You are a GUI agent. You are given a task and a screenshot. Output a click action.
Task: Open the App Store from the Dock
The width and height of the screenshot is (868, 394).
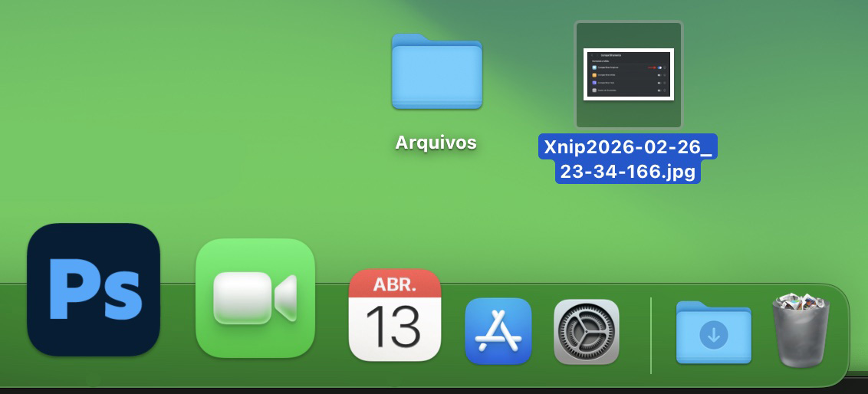[x=498, y=331]
